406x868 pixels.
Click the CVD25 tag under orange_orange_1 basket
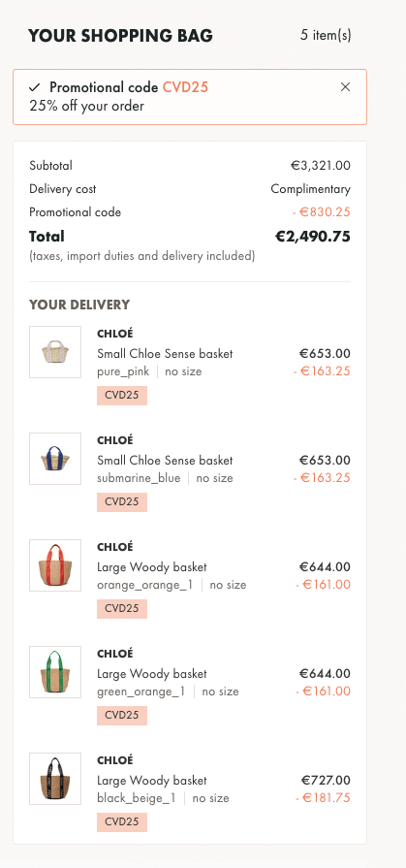click(x=122, y=609)
